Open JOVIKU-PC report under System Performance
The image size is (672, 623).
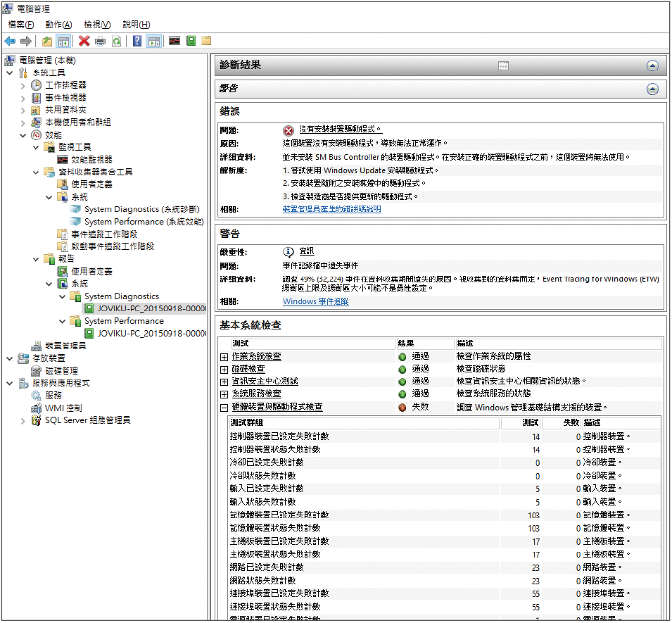point(151,333)
